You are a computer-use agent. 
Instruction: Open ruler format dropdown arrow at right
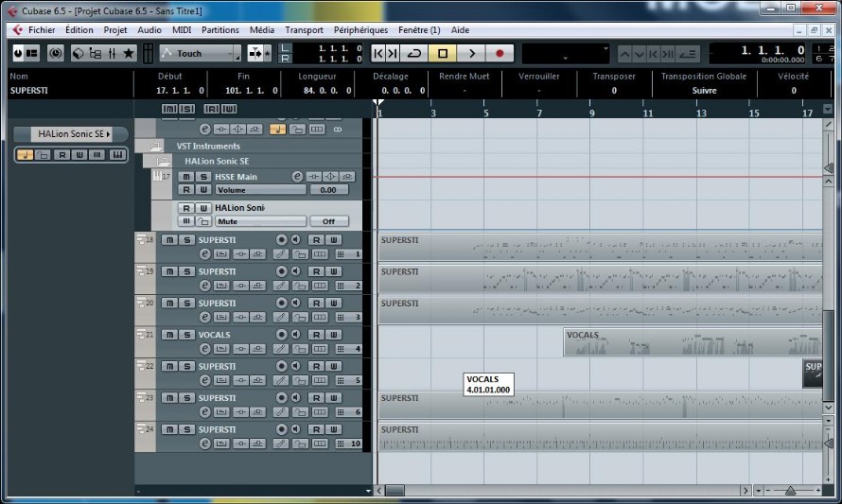click(828, 109)
